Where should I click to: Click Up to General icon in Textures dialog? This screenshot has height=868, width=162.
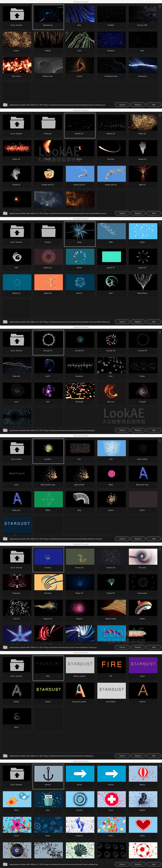tap(17, 774)
